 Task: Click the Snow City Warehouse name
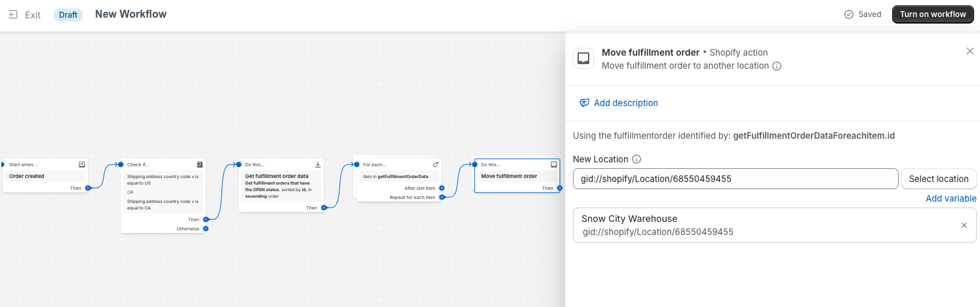[629, 219]
